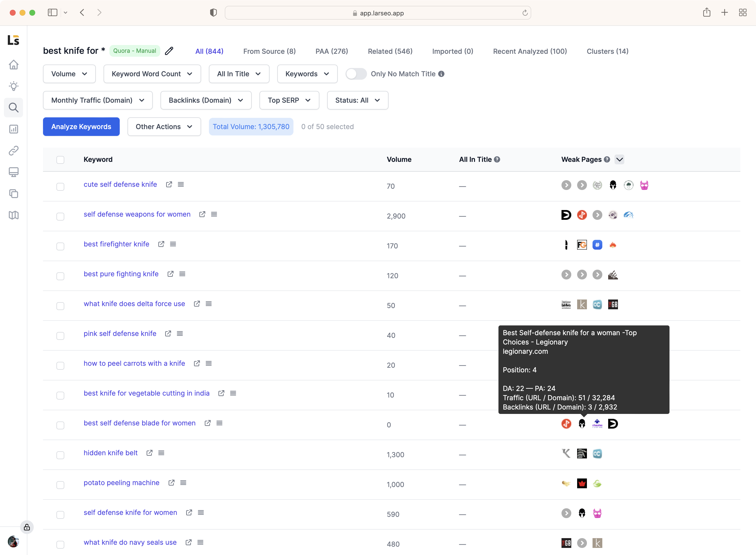This screenshot has width=756, height=555.
Task: Toggle the Only No Match Title switch
Action: coord(355,74)
